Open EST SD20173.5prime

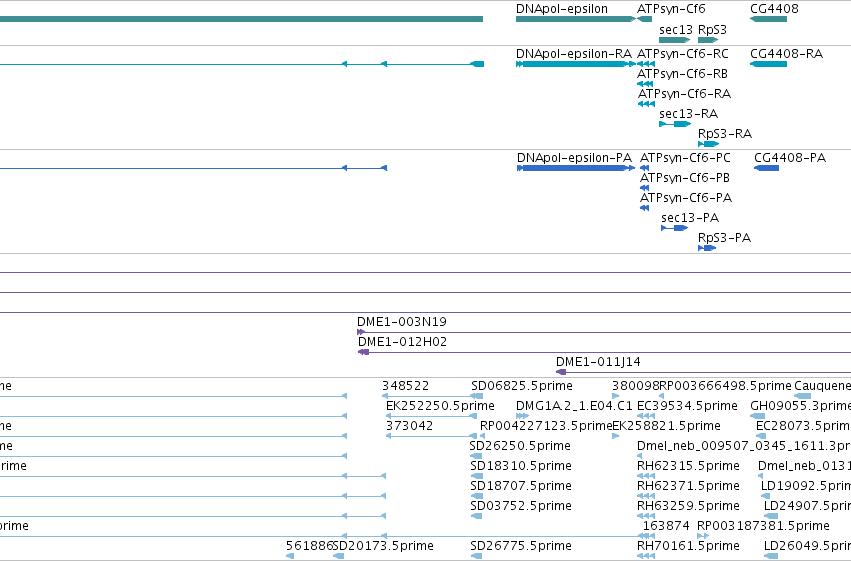pyautogui.click(x=338, y=557)
